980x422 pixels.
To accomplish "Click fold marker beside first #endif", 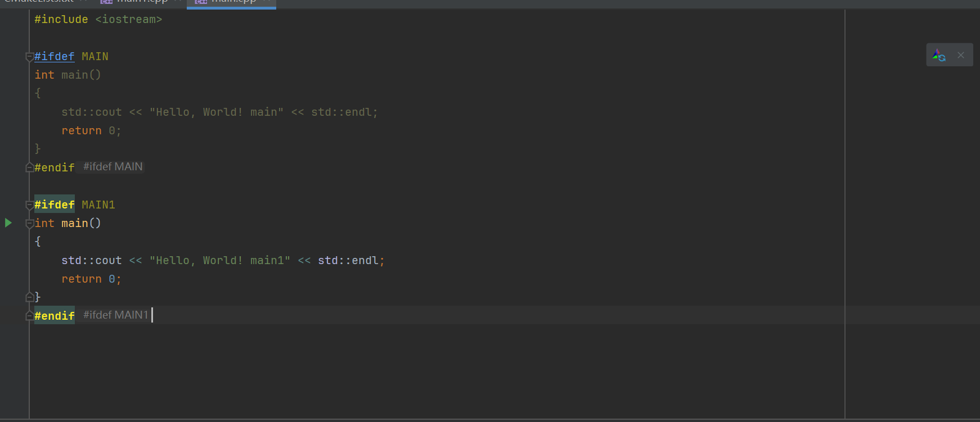I will click(29, 167).
